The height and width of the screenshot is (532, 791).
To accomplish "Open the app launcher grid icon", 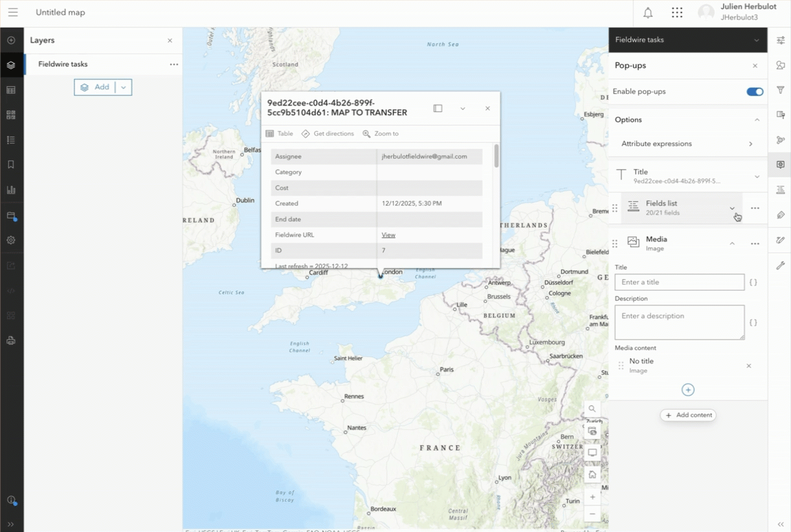I will point(677,13).
